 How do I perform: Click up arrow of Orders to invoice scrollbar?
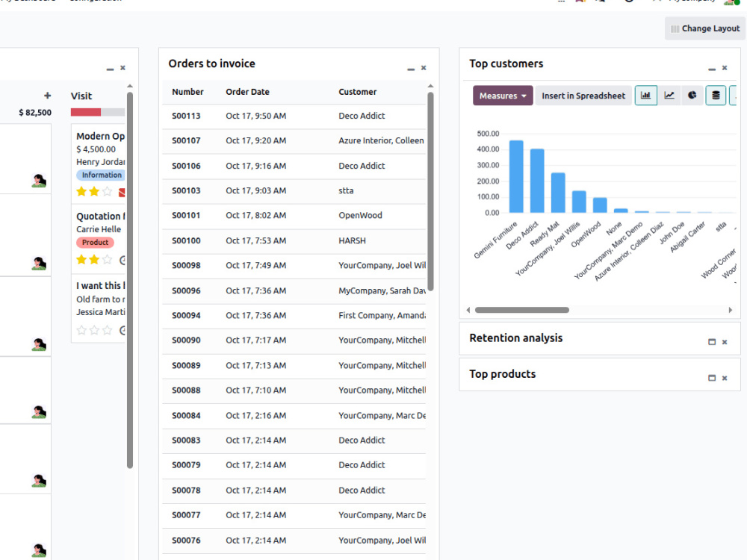431,86
